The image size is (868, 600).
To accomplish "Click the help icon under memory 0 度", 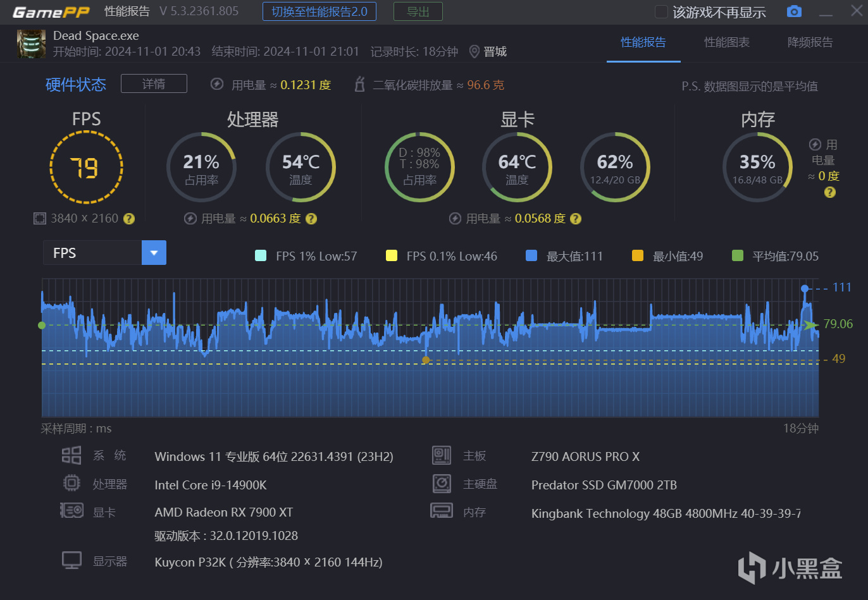I will [x=830, y=192].
